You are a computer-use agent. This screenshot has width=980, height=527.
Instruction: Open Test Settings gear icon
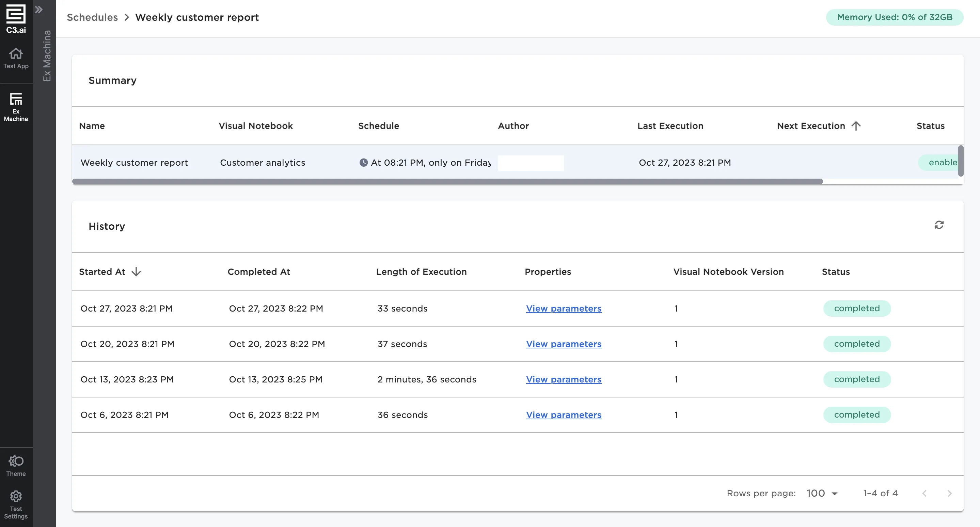point(16,496)
